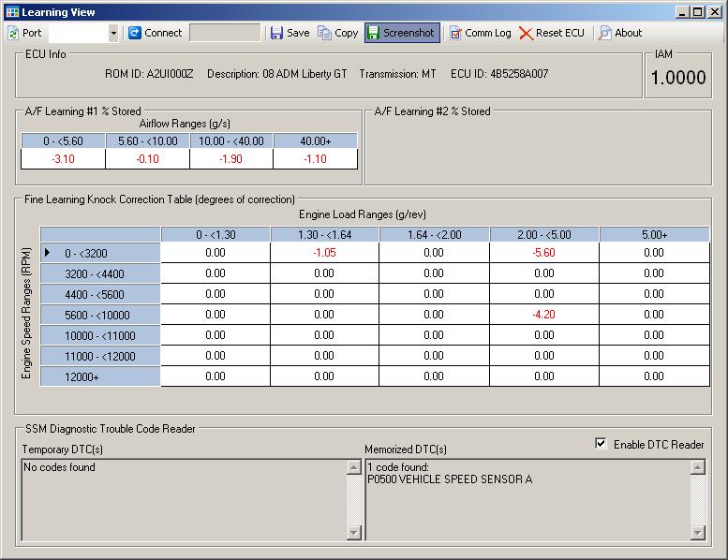Click the Memorized DTC list up scroll arrow

click(x=698, y=467)
